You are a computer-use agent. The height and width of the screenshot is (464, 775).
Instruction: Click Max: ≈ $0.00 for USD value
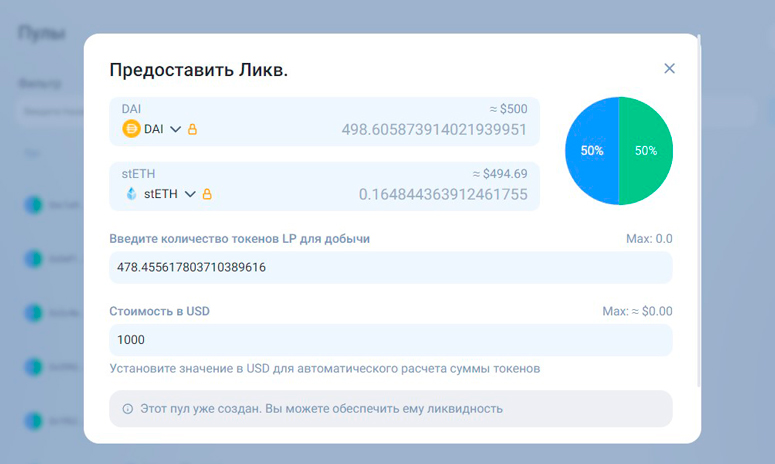point(637,311)
